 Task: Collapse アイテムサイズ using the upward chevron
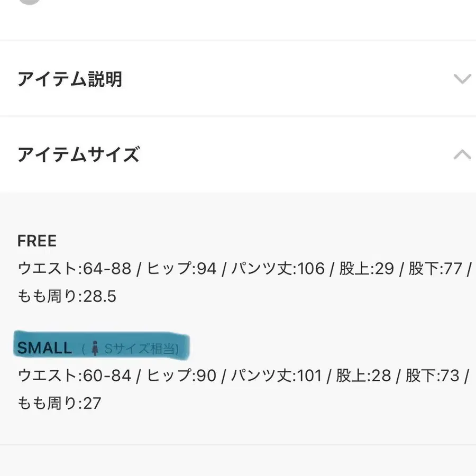tap(461, 155)
